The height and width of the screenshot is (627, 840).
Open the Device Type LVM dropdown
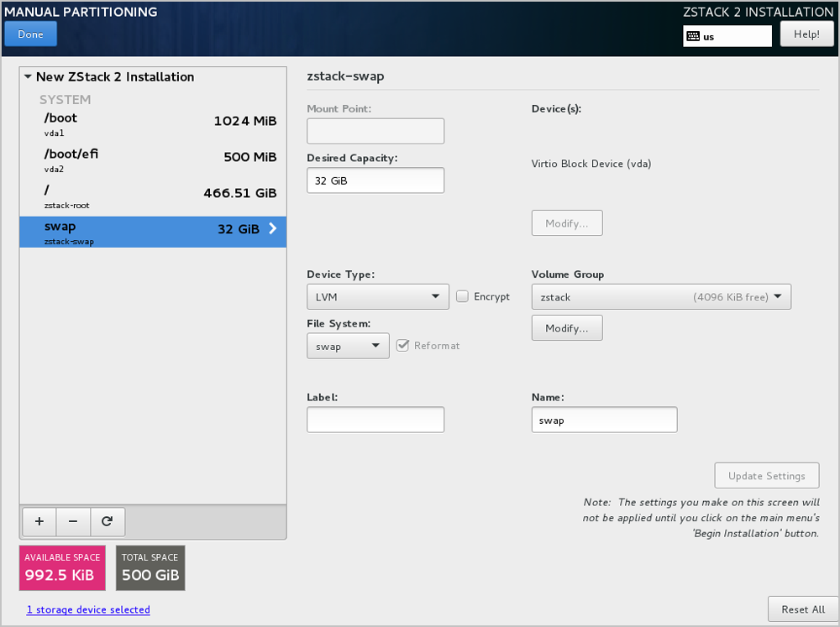point(377,296)
